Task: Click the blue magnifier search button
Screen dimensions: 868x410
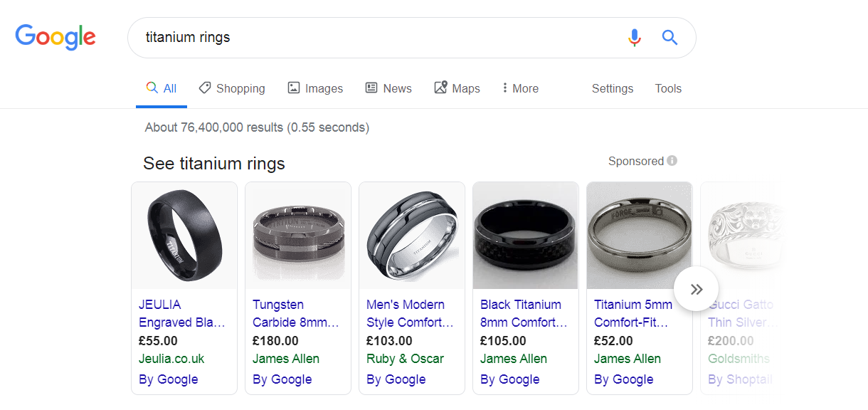Action: [669, 38]
